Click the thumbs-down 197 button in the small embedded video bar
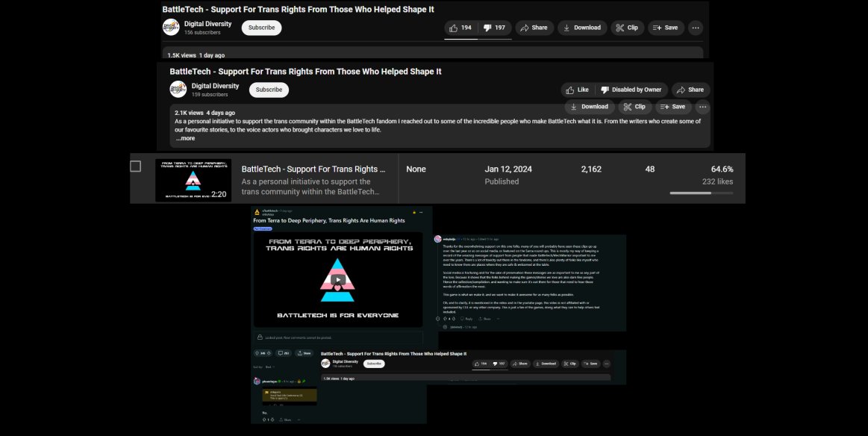This screenshot has height=436, width=868. [499, 364]
